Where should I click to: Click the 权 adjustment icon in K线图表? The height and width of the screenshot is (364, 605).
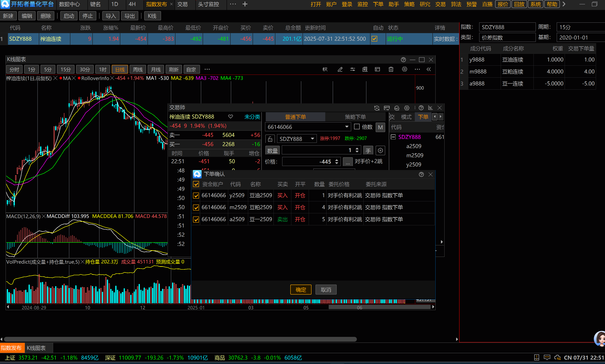point(325,69)
